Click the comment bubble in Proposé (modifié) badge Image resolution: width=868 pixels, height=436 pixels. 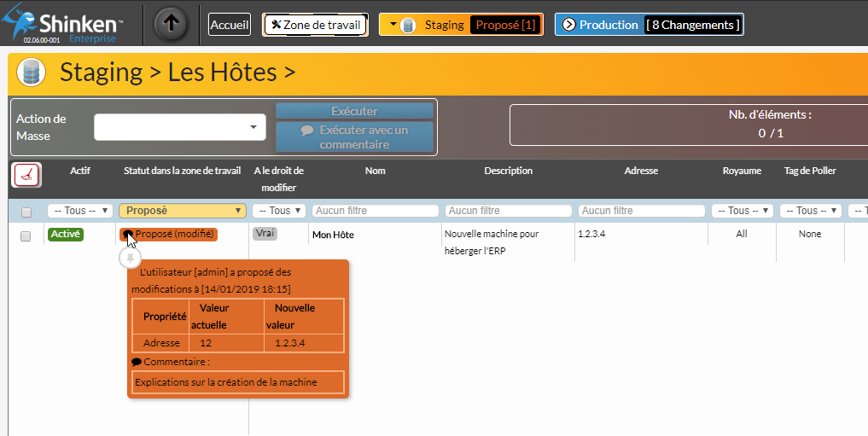click(x=128, y=235)
